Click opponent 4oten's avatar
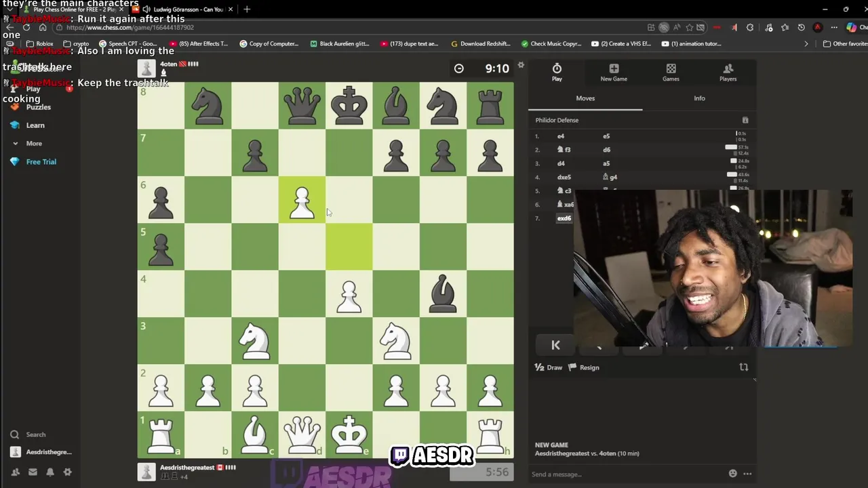Image resolution: width=868 pixels, height=488 pixels. click(146, 68)
